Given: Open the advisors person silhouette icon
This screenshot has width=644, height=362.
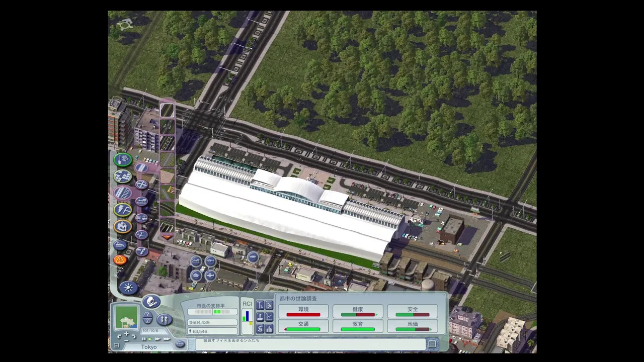Looking at the screenshot, I should (260, 317).
